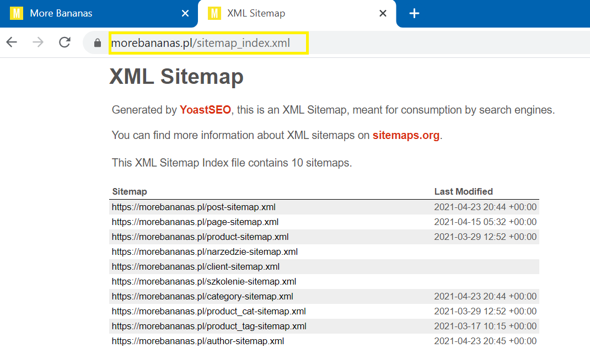This screenshot has height=364, width=590.
Task: Open the sitemaps.org link
Action: tap(406, 135)
